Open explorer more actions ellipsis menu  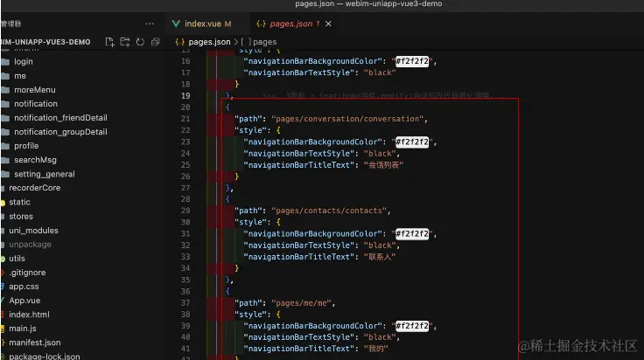(150, 24)
